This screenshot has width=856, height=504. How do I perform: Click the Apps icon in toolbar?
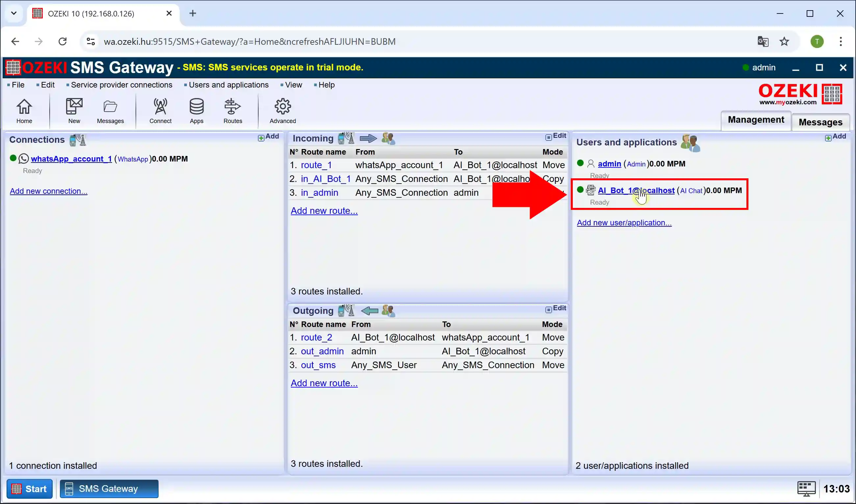196,112
